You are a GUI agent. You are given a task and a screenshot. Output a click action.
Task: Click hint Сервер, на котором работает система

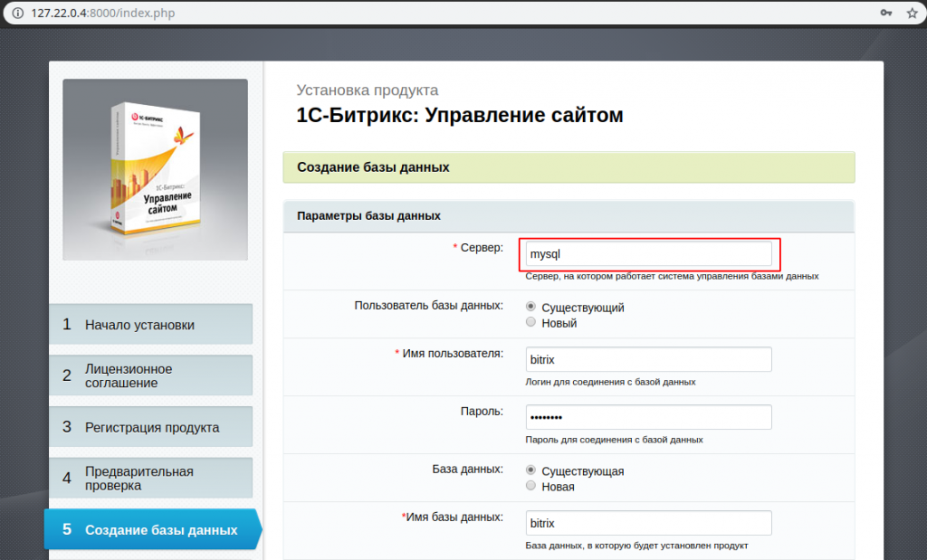[x=672, y=277]
